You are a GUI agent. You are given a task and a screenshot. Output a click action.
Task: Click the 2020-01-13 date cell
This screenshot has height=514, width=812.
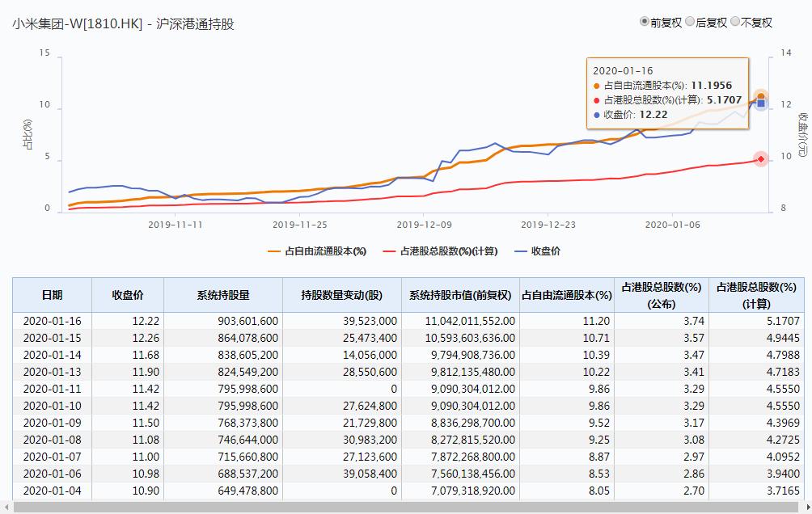tap(53, 373)
